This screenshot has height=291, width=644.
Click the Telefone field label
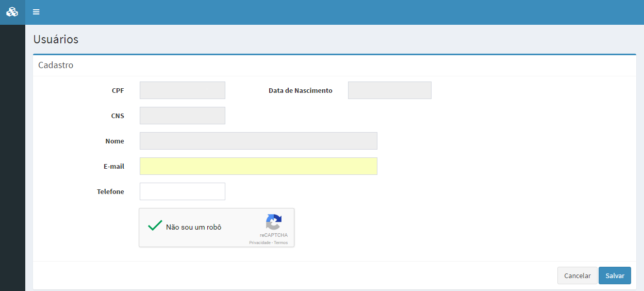pyautogui.click(x=110, y=192)
